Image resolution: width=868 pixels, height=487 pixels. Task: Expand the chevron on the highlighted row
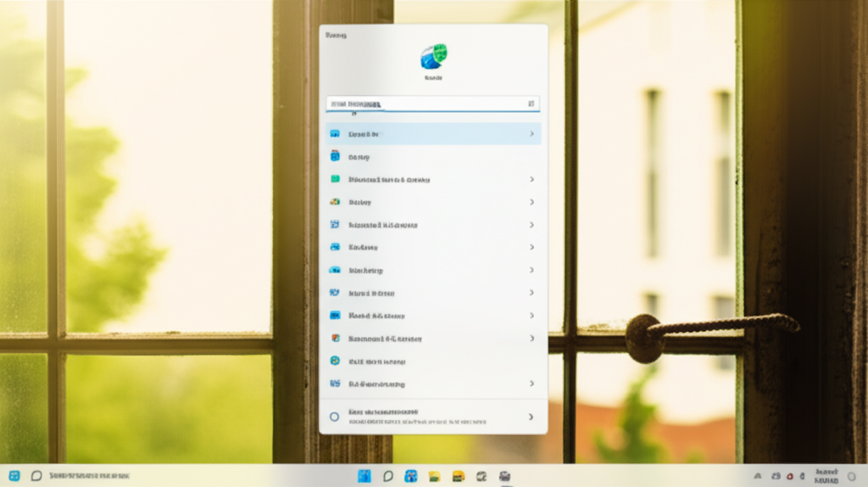[531, 134]
